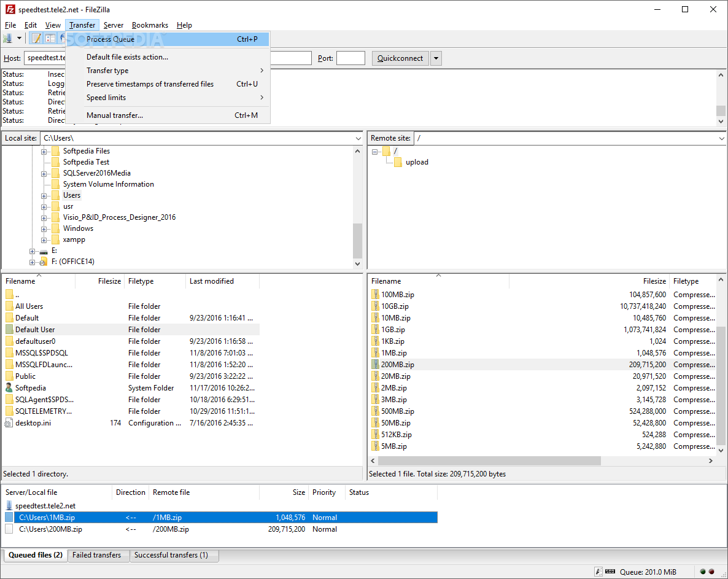Click the transfer type status icon
Screen dimensions: 728x579
pyautogui.click(x=598, y=572)
